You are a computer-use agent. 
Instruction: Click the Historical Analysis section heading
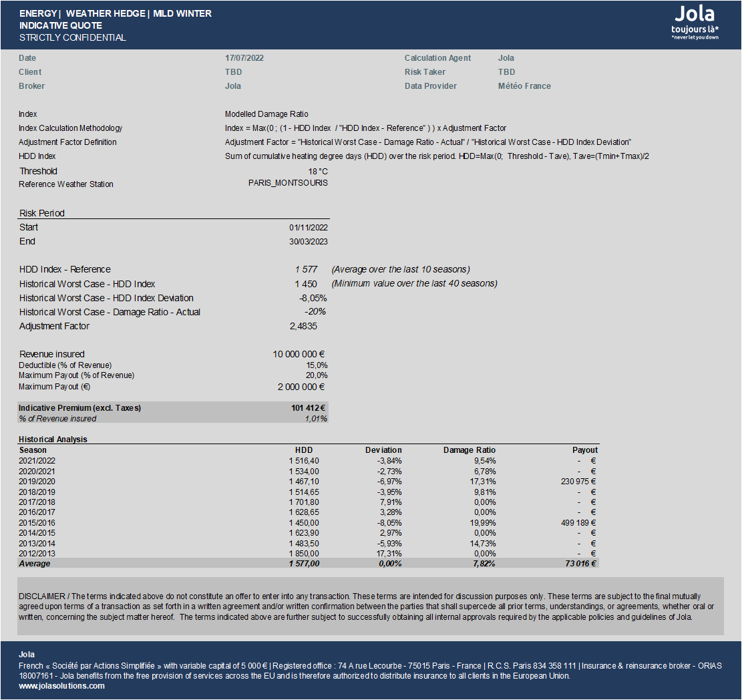pyautogui.click(x=53, y=440)
